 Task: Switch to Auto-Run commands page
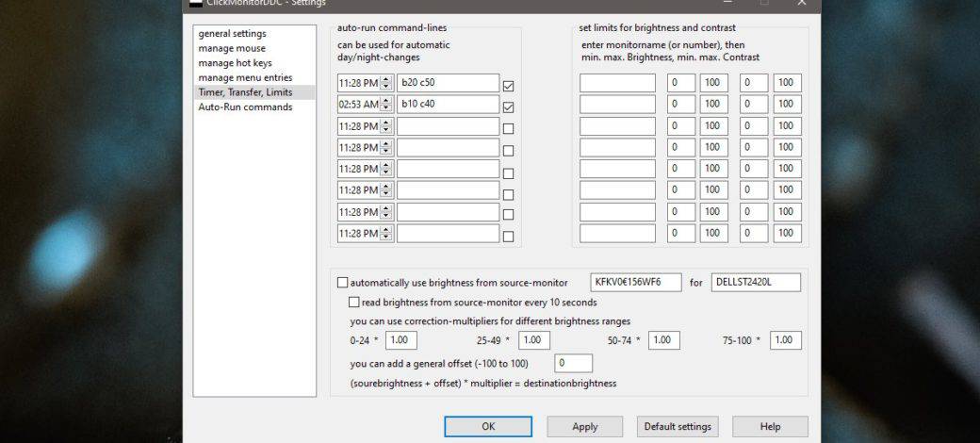pos(245,107)
